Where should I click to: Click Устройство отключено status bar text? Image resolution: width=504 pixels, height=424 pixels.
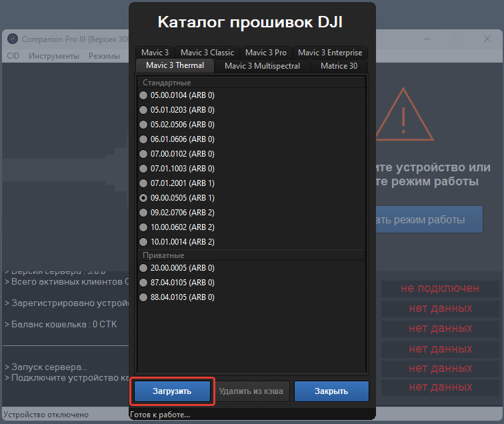coord(46,415)
